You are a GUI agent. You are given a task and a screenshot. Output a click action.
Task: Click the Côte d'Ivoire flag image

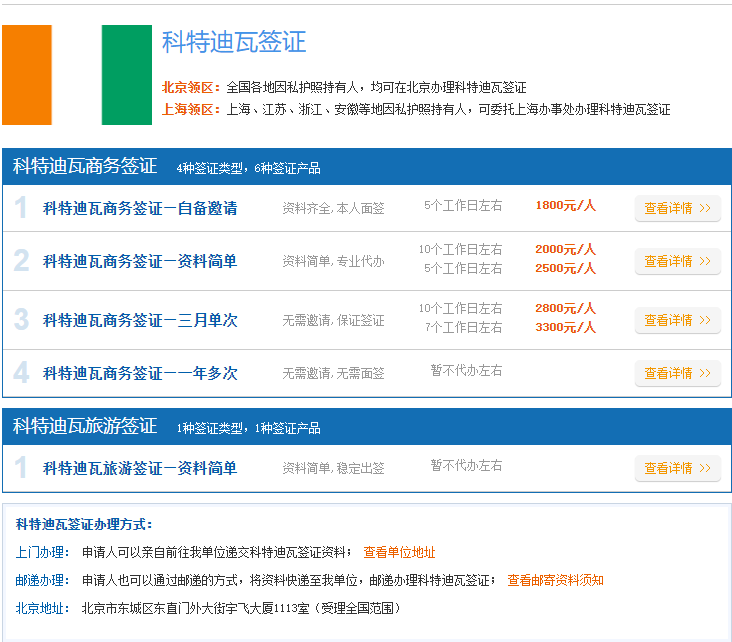[77, 75]
